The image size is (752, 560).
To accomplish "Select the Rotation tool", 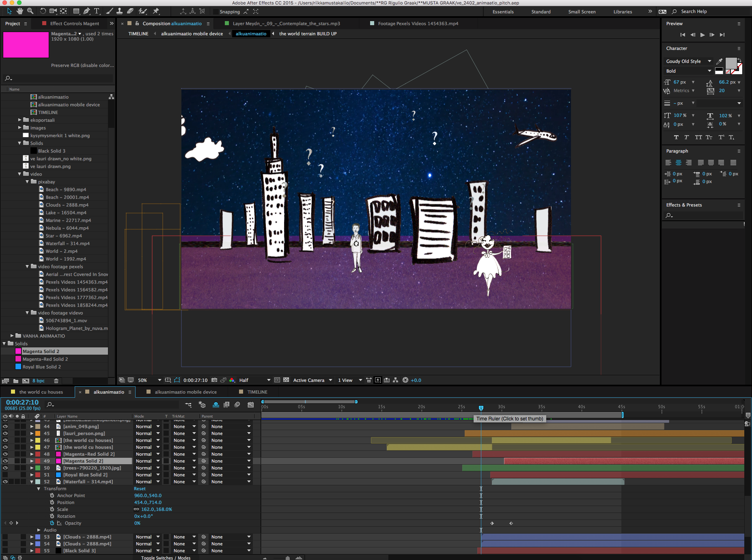I will click(43, 11).
